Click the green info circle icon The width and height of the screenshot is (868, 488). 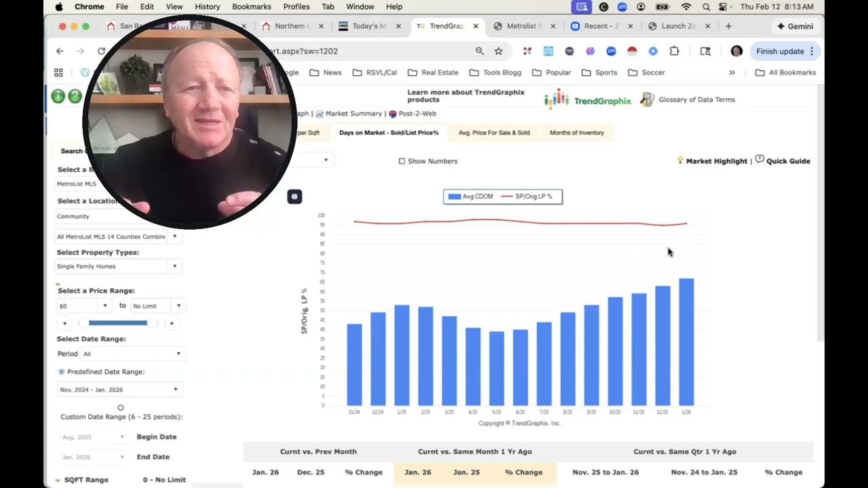coord(58,96)
